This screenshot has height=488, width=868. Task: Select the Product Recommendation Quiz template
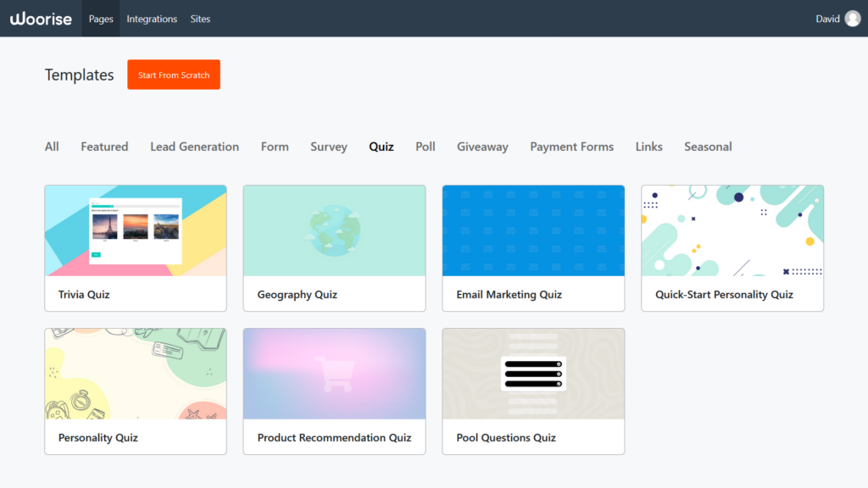click(334, 391)
